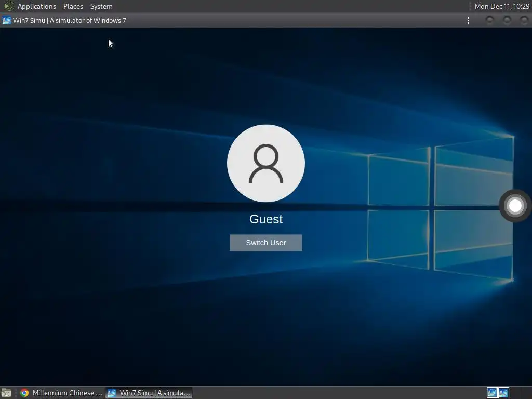Image resolution: width=532 pixels, height=399 pixels.
Task: Switch to Millennium Chinese Chrome taskbar entry
Action: pyautogui.click(x=61, y=393)
